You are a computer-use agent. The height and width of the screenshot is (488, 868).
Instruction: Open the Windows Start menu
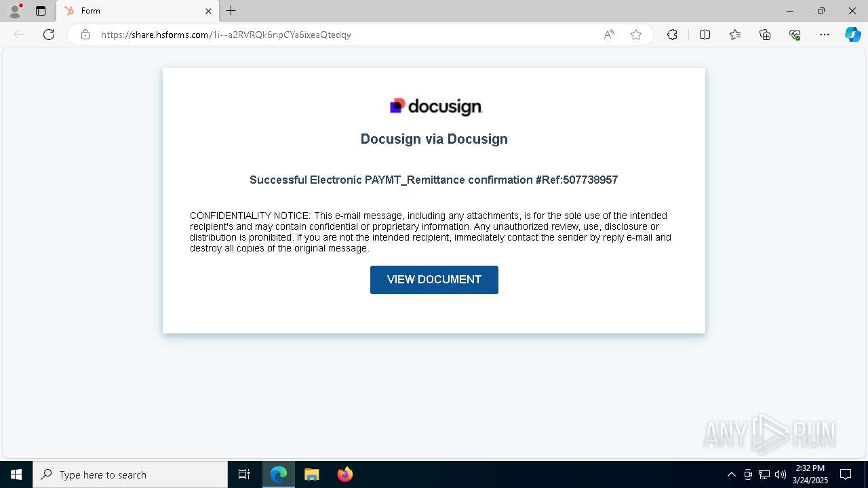[x=16, y=474]
